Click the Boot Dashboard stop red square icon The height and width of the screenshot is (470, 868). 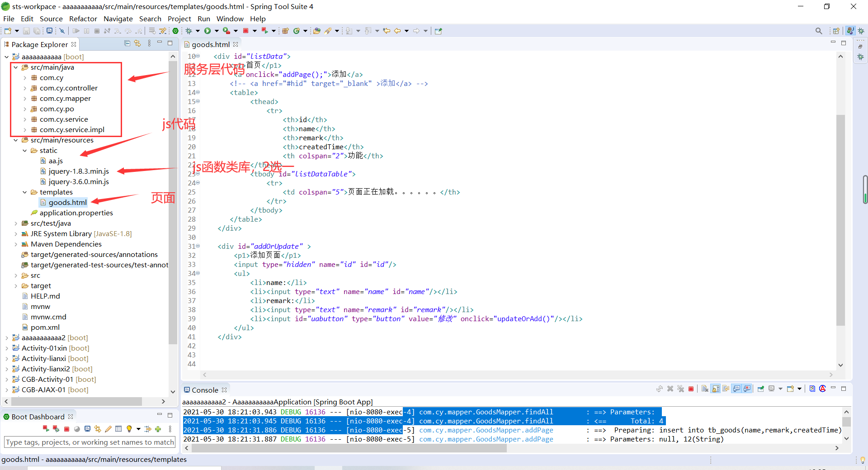click(66, 429)
